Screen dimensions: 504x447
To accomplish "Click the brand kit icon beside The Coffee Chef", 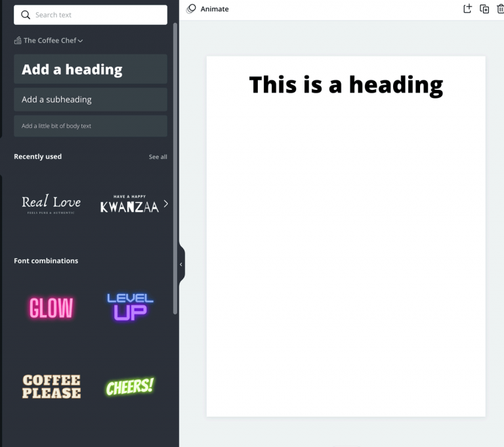I will 18,41.
